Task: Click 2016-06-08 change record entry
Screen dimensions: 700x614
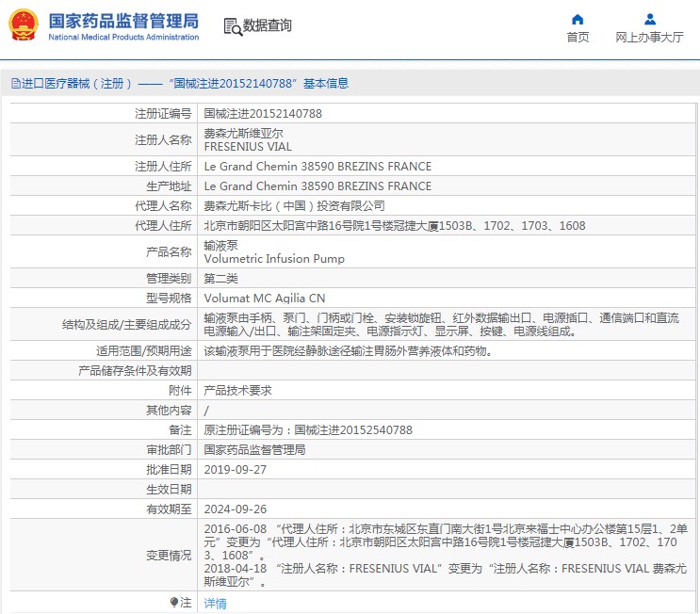Action: (446, 542)
